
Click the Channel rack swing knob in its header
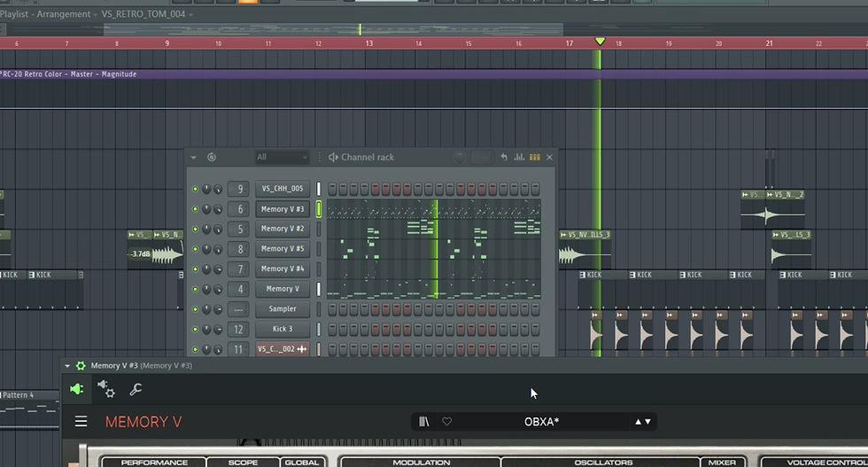click(x=459, y=158)
